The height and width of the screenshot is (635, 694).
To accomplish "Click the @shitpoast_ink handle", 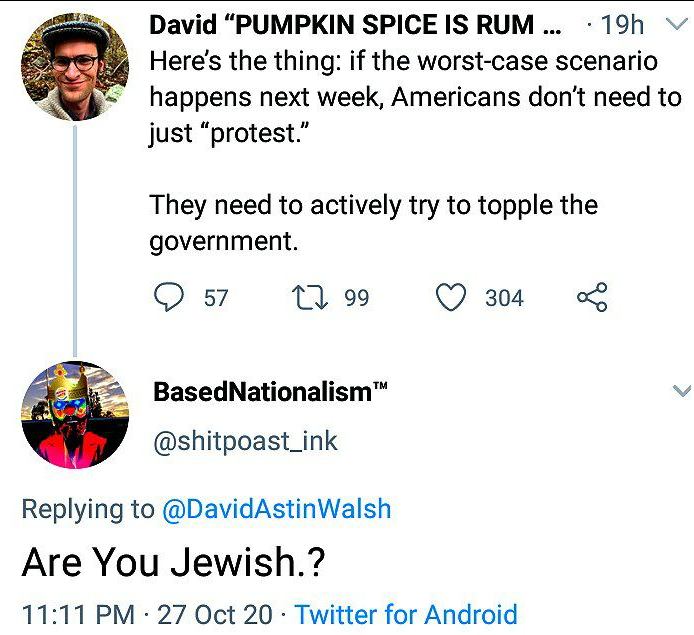I will click(x=245, y=442).
